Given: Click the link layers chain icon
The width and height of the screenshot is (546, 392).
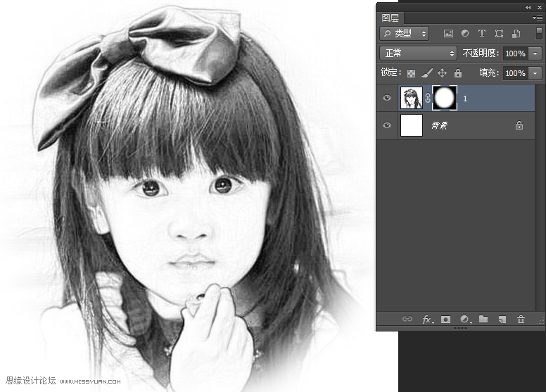Looking at the screenshot, I should tap(407, 319).
